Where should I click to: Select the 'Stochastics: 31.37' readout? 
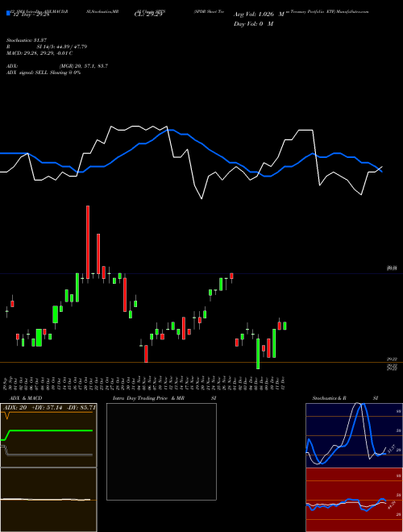tap(25, 40)
